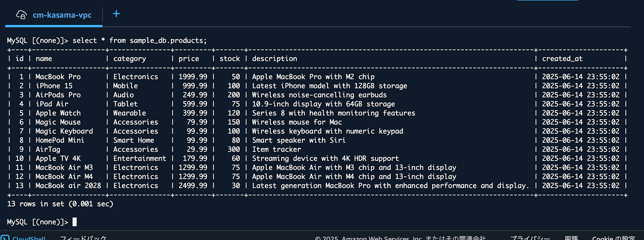The image size is (644, 240).
Task: Click the cloud lock icon on cm-kasama-vpc tab
Action: pos(22,15)
